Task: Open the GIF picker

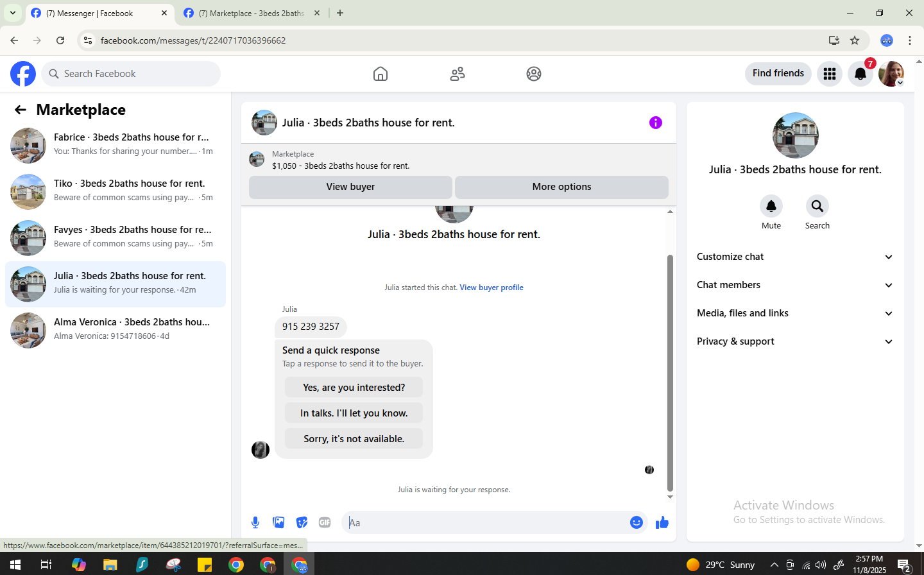Action: coord(325,522)
